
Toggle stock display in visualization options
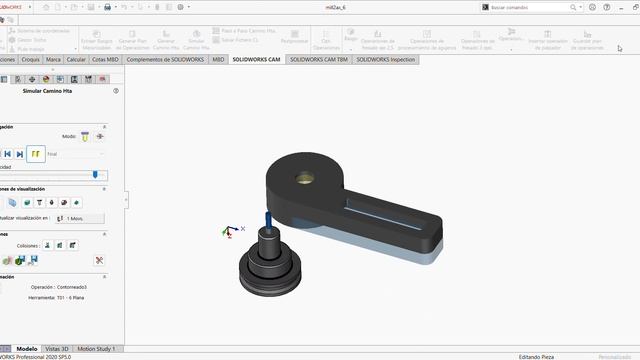point(13,202)
